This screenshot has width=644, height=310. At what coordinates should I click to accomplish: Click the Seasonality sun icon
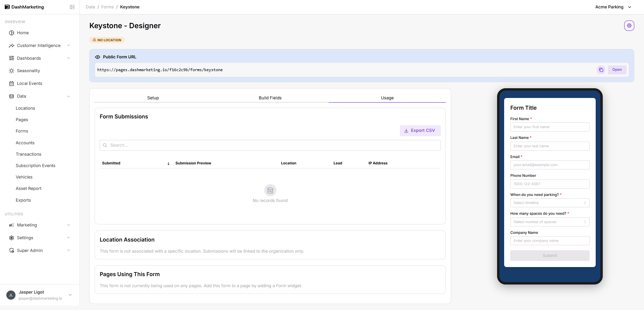coord(11,71)
